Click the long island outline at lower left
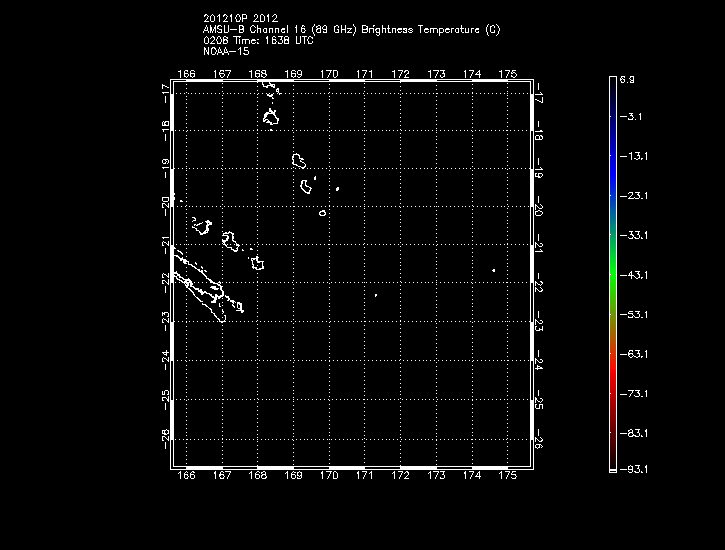The image size is (725, 550). pyautogui.click(x=200, y=290)
